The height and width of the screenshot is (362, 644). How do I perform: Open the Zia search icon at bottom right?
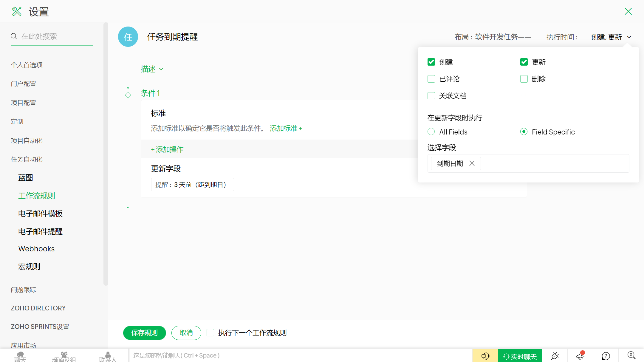(631, 355)
